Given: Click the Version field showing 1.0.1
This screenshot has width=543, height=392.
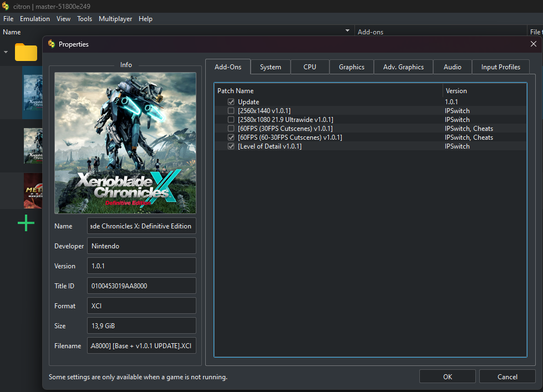Looking at the screenshot, I should click(x=141, y=266).
